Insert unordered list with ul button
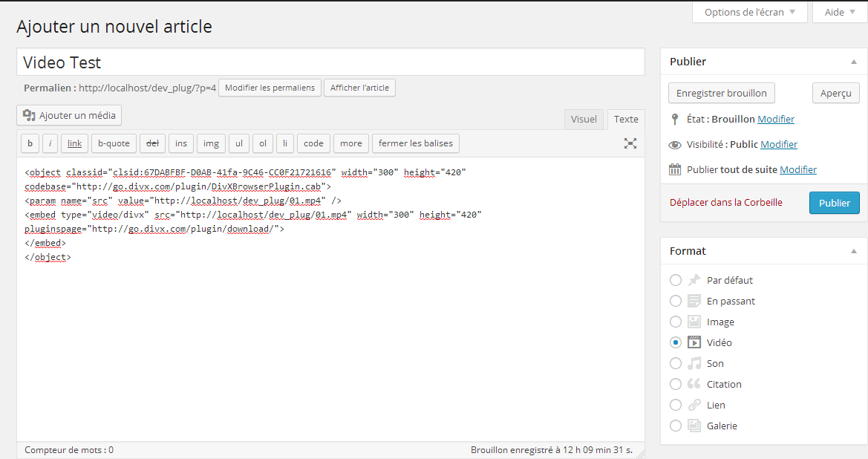 [x=239, y=143]
